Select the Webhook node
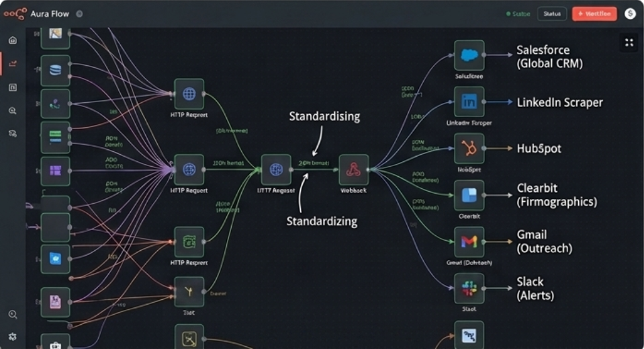The height and width of the screenshot is (349, 644). tap(354, 169)
